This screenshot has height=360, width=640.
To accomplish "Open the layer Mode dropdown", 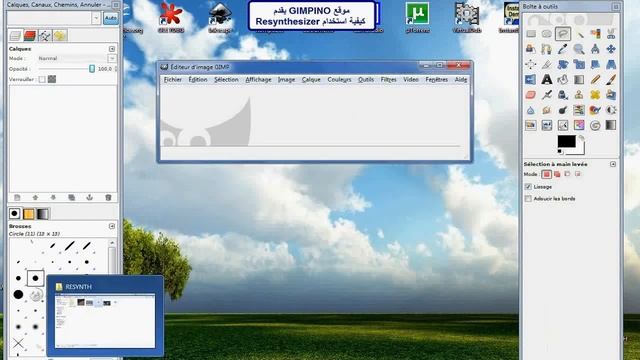I will point(112,58).
